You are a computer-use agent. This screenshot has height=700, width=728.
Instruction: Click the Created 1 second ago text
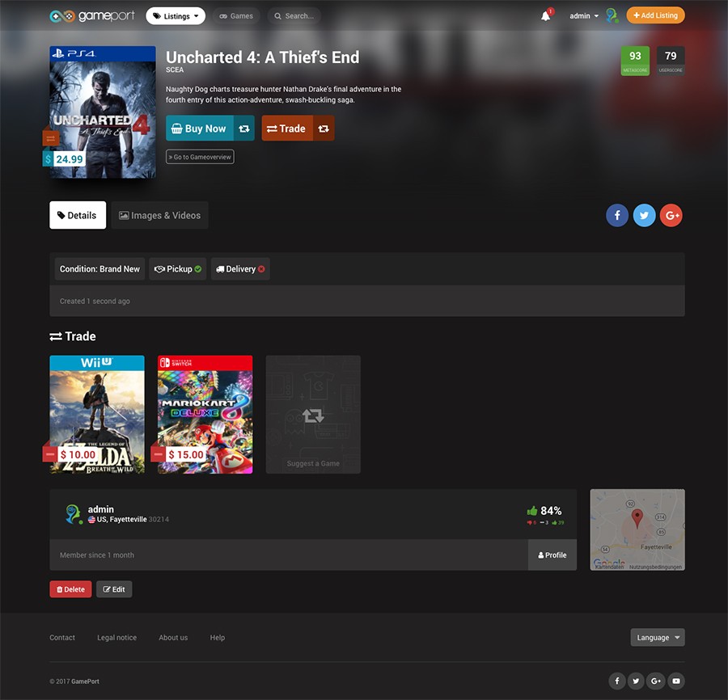tap(95, 301)
